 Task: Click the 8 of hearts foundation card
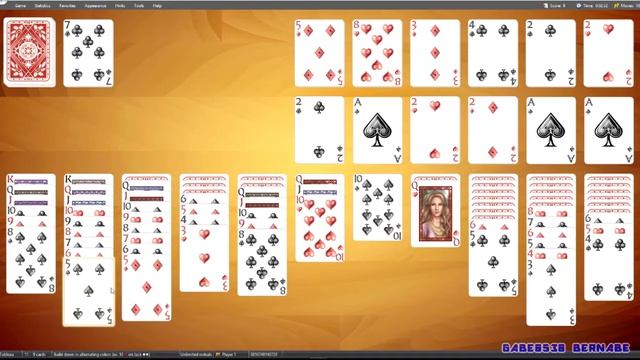click(x=377, y=53)
